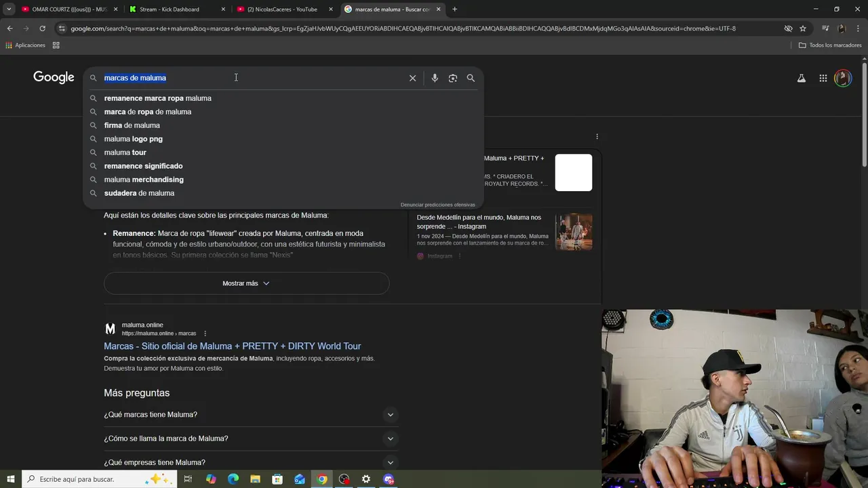868x488 pixels.
Task: Close the marcas de maluma tab
Action: click(439, 9)
